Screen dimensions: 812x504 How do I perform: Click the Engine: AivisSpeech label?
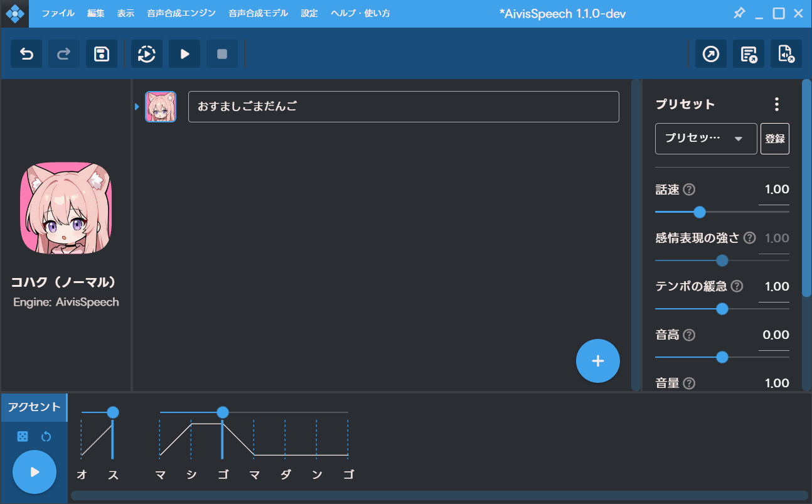click(x=66, y=302)
